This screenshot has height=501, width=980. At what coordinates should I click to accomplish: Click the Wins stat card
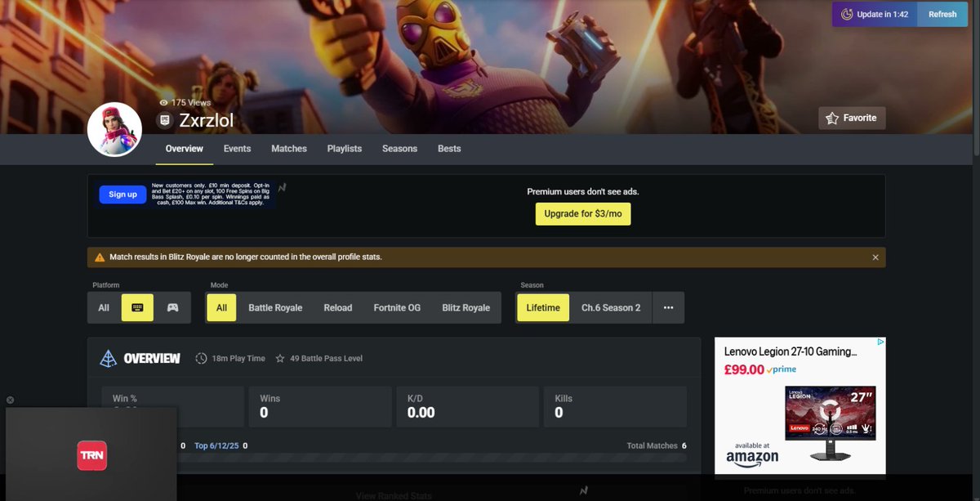[318, 406]
